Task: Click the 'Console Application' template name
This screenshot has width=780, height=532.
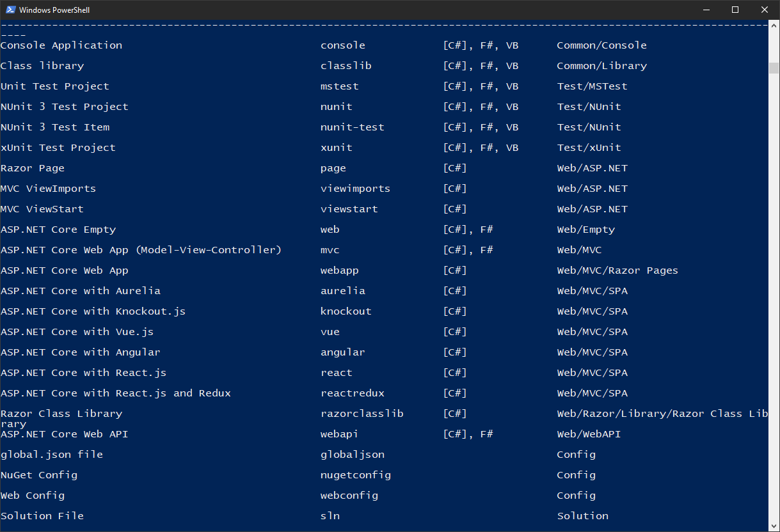Action: coord(61,45)
